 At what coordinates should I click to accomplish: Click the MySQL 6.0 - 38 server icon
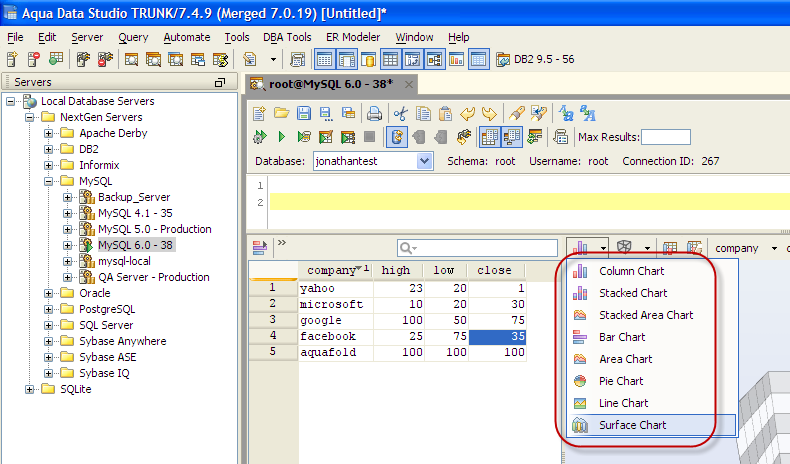(x=87, y=245)
